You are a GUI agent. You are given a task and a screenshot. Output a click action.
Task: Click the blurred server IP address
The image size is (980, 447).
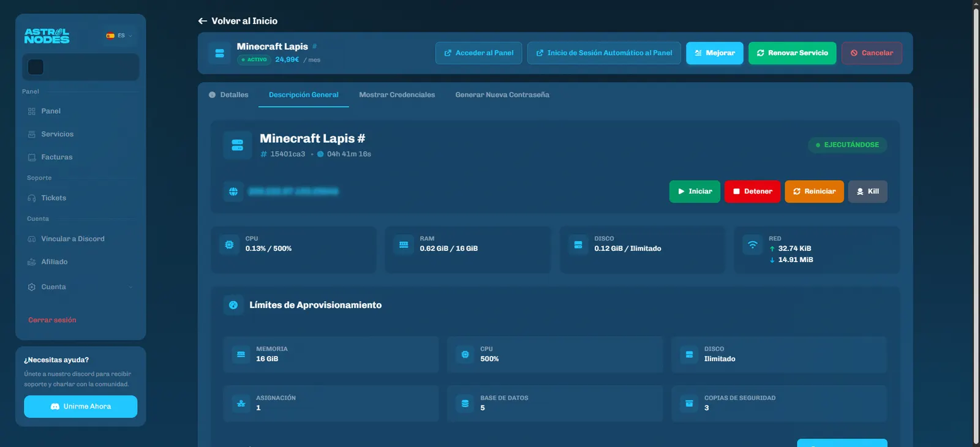pos(293,192)
